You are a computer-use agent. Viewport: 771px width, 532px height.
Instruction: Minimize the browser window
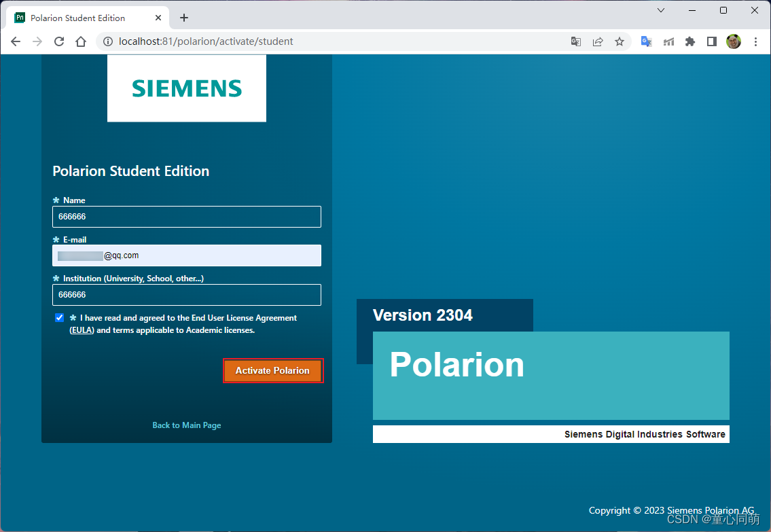click(692, 10)
